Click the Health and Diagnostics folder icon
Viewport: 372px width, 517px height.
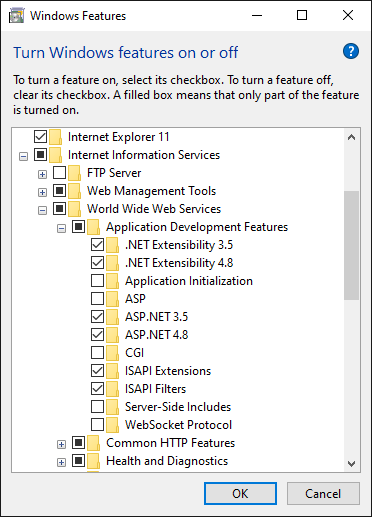(x=93, y=461)
